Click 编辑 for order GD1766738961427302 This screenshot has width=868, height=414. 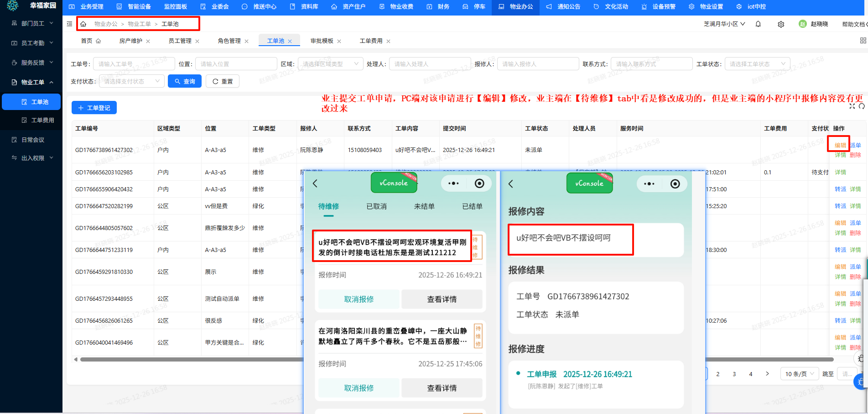point(840,145)
